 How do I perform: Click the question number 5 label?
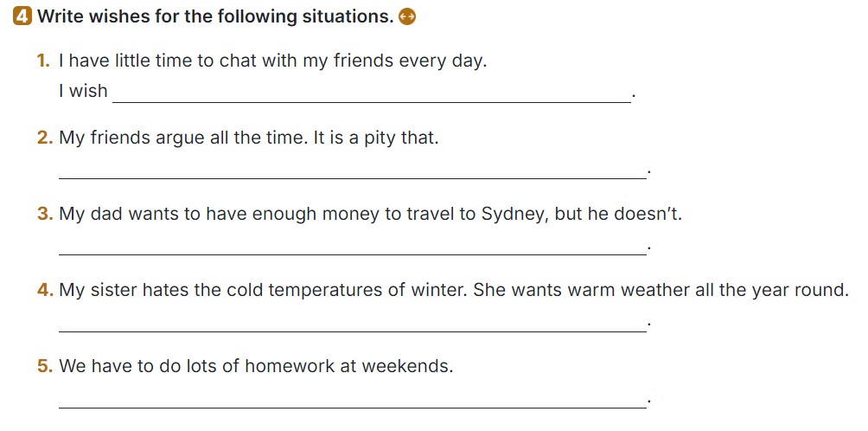point(45,366)
